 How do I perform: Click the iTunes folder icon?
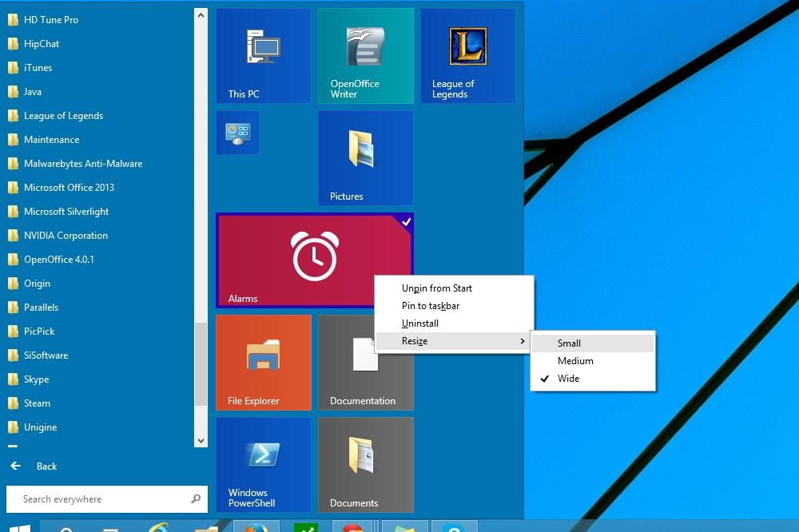(13, 68)
